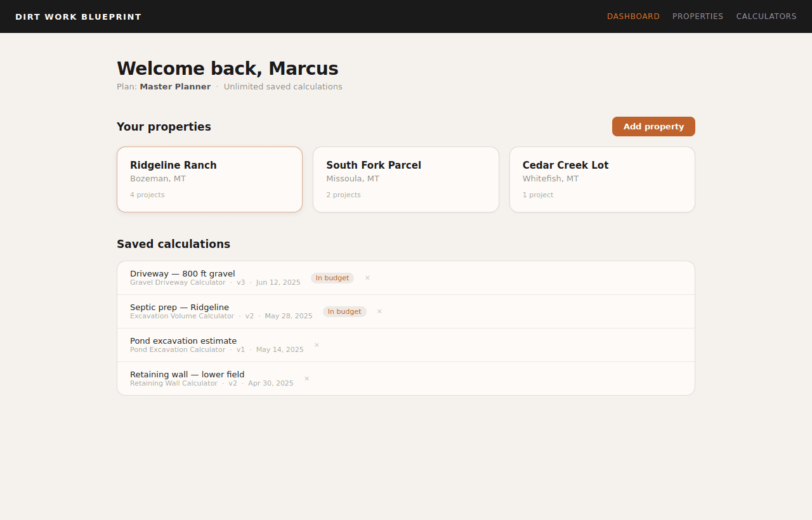Click the In budget tag on Driveway row
812x520 pixels.
pyautogui.click(x=332, y=278)
